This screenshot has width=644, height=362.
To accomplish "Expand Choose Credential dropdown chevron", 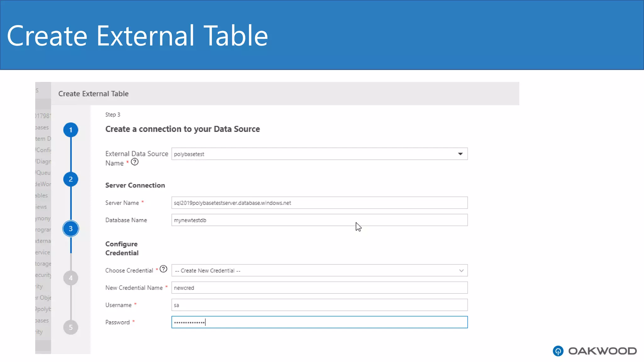I will tap(461, 271).
